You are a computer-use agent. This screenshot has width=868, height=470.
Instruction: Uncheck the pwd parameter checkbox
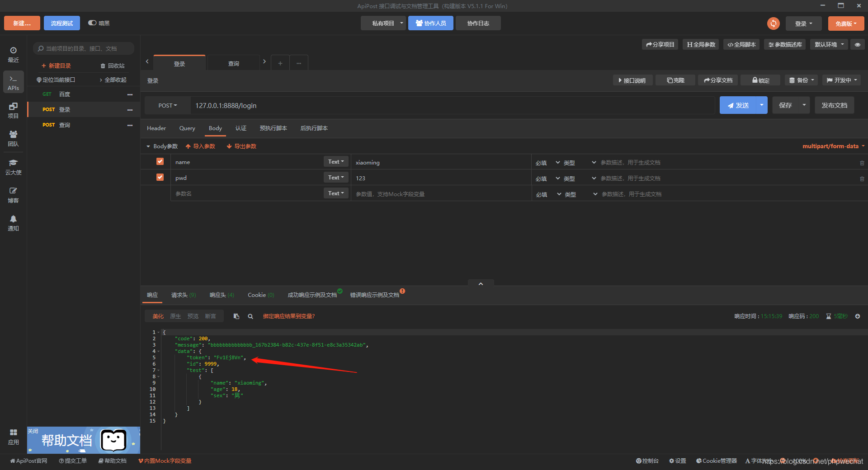point(160,177)
